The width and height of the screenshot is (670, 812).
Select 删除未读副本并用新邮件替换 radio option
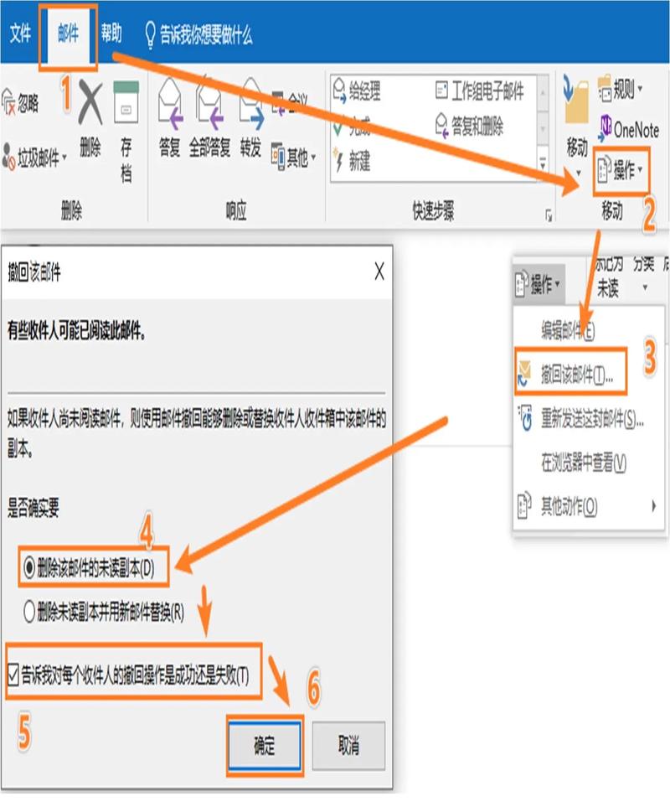30,613
